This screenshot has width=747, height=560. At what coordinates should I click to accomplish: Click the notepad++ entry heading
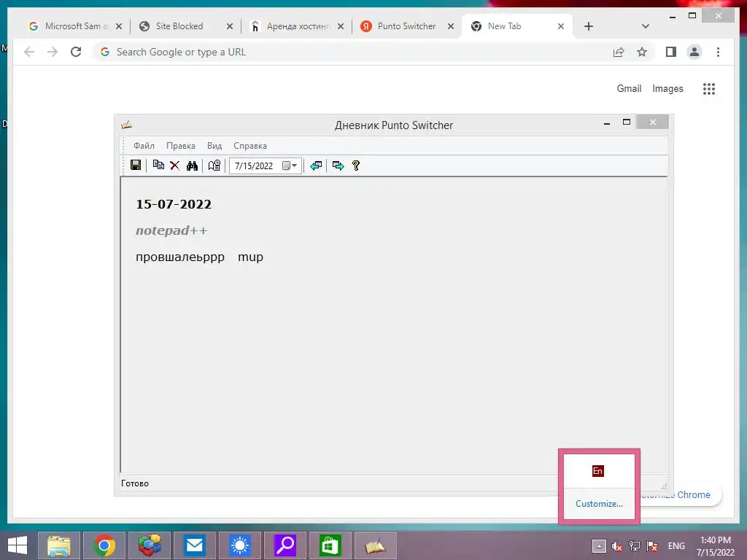(x=171, y=230)
